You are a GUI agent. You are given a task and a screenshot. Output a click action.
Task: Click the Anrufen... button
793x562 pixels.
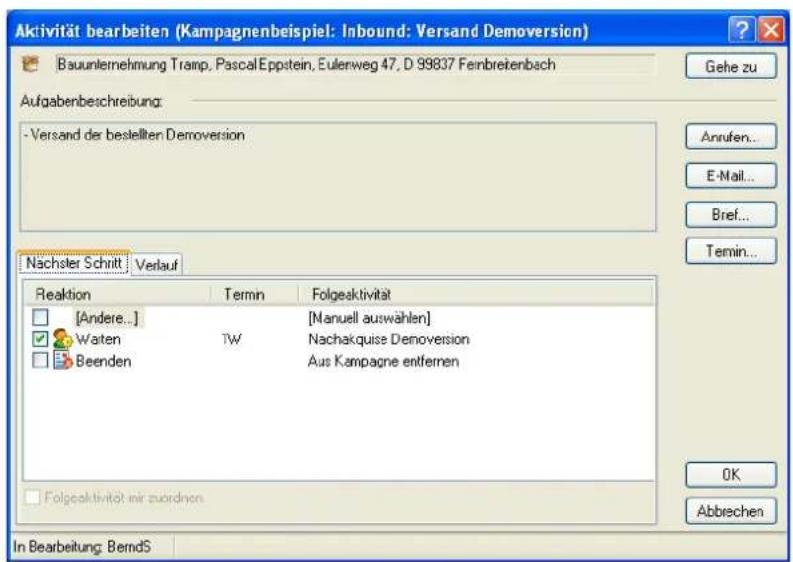click(731, 137)
